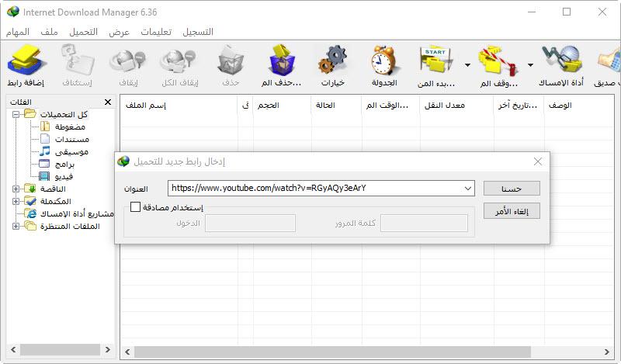The image size is (621, 364).
Task: Click download list scrollbar right arrow
Action: (x=607, y=352)
